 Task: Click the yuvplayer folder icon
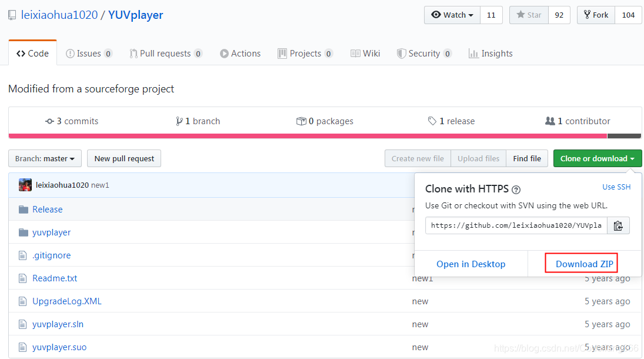click(24, 232)
